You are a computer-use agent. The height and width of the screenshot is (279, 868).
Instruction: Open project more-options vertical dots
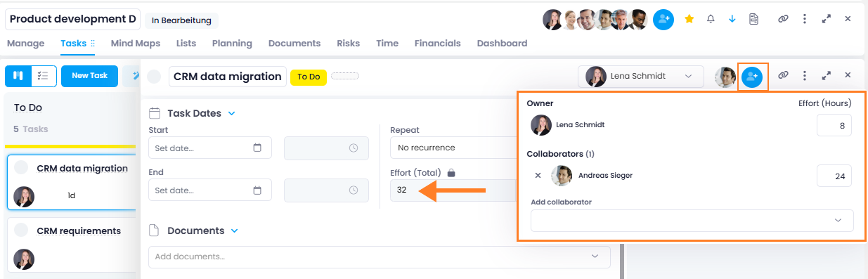[805, 19]
